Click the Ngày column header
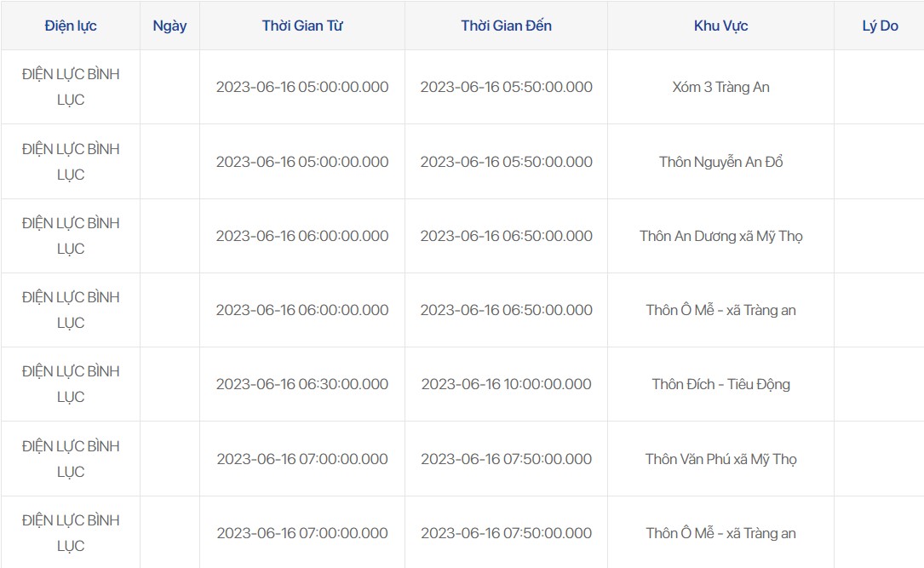This screenshot has height=568, width=924. pyautogui.click(x=169, y=26)
